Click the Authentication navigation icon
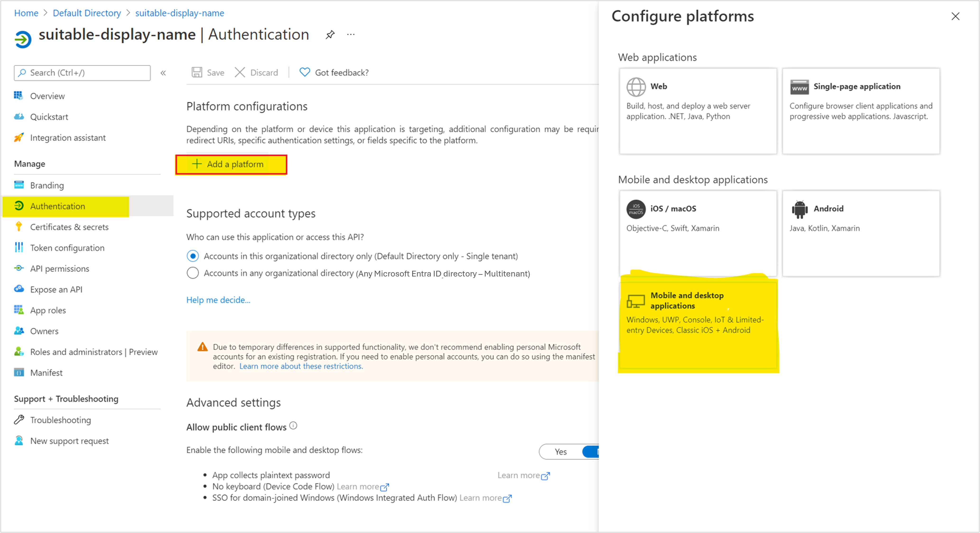 18,205
